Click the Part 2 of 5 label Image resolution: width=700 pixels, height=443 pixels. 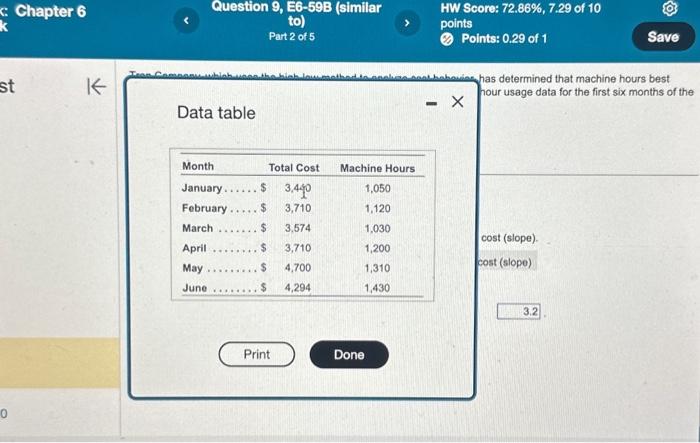[x=292, y=37]
